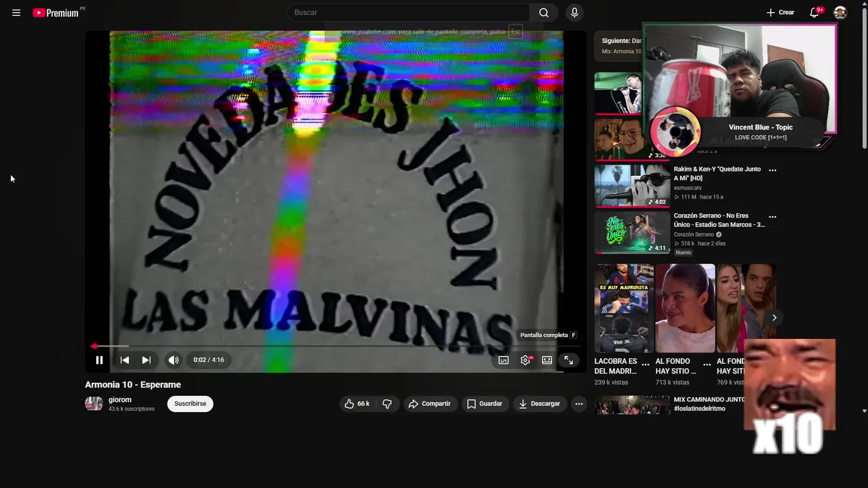This screenshot has width=868, height=488.
Task: Click video title Armonia 10 - Esperame
Action: coord(133,384)
